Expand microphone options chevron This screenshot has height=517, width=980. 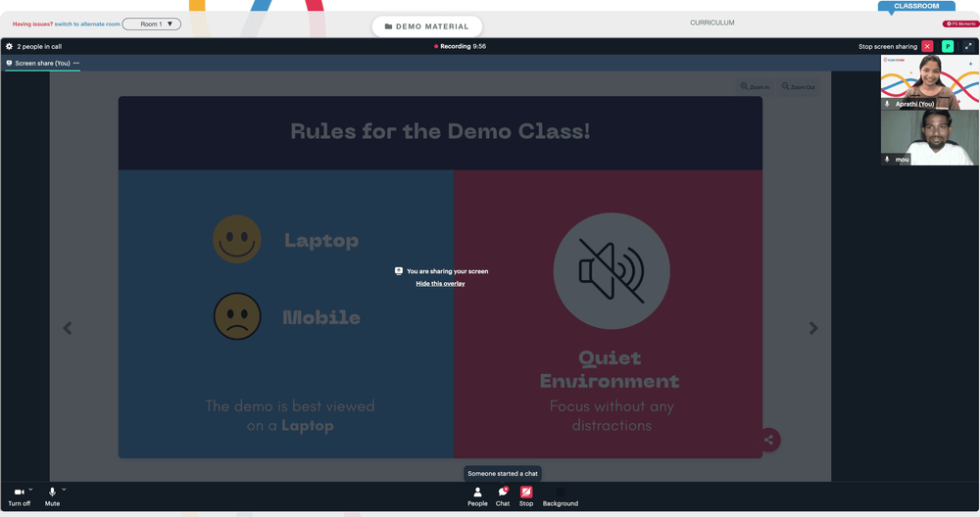click(x=64, y=490)
